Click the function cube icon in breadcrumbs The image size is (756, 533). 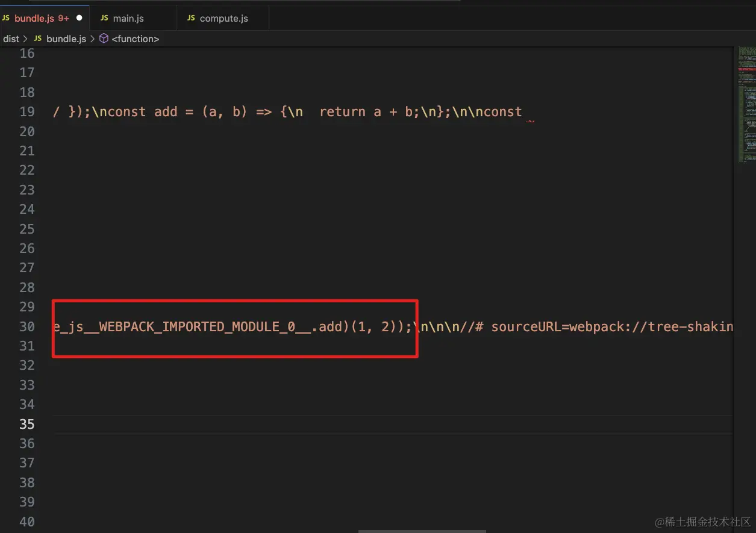104,39
